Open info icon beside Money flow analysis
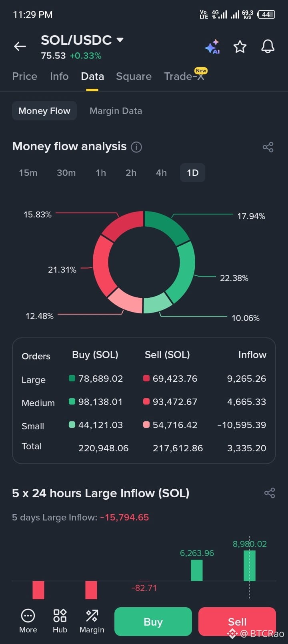The image size is (288, 644). [136, 147]
